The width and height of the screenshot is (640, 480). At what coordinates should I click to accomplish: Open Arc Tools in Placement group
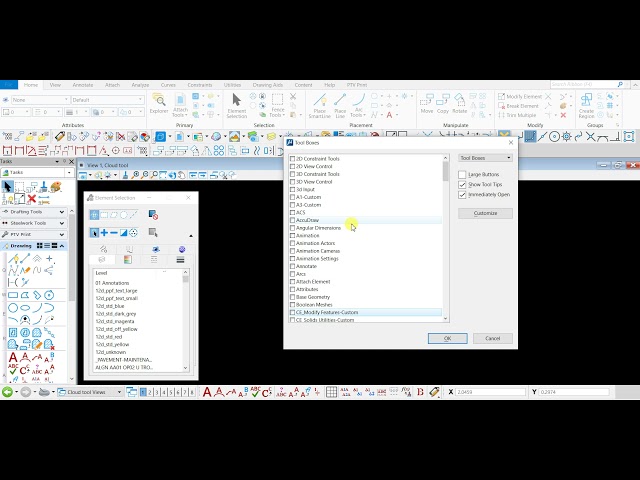358,105
